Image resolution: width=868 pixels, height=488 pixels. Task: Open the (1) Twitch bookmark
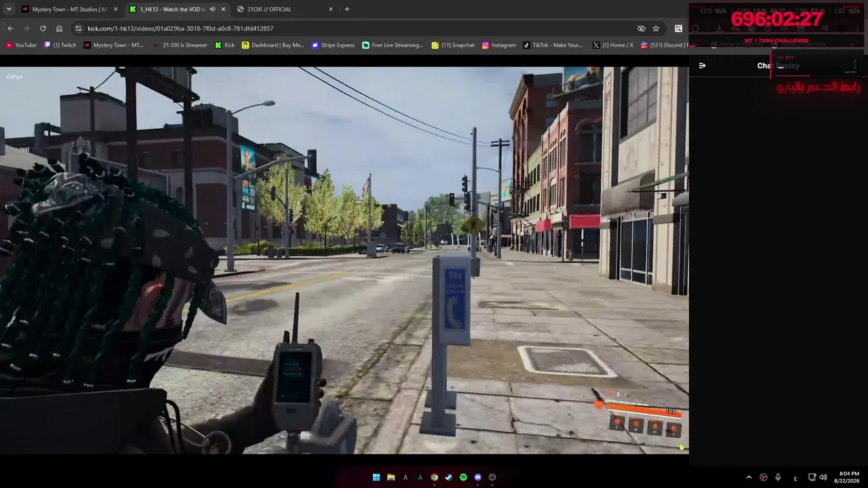tap(60, 45)
